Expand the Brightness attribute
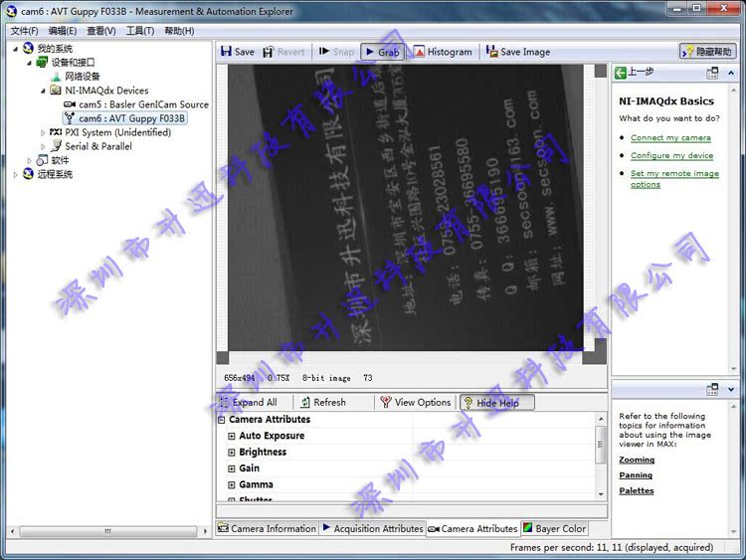This screenshot has width=746, height=560. pyautogui.click(x=231, y=453)
